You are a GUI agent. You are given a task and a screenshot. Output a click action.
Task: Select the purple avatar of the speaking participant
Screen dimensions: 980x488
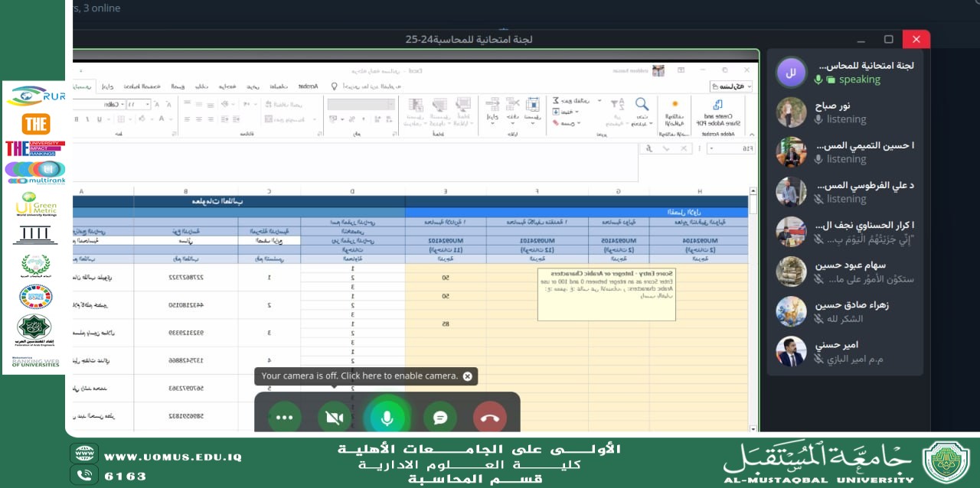[792, 73]
